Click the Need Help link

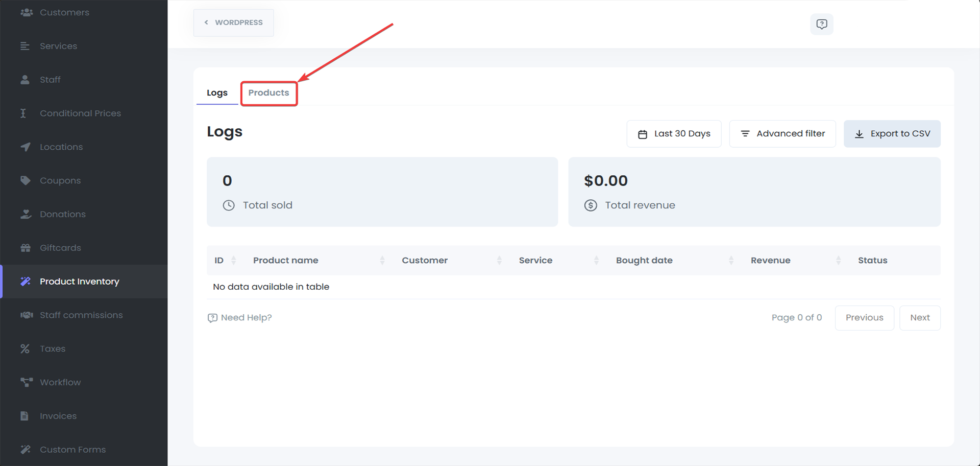point(239,317)
